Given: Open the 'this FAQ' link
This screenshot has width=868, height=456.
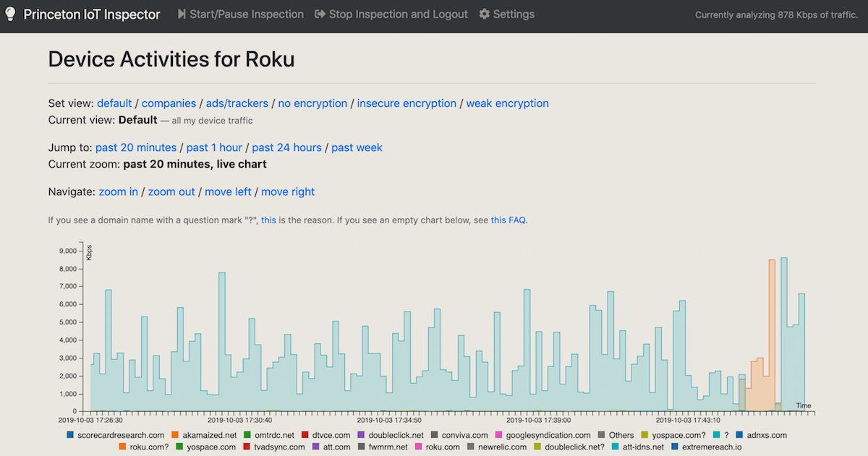Looking at the screenshot, I should tap(508, 220).
